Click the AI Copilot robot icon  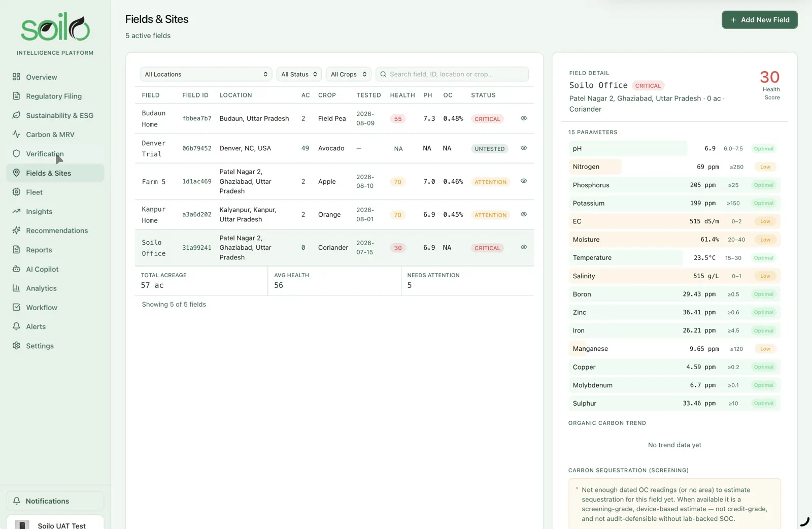16,269
